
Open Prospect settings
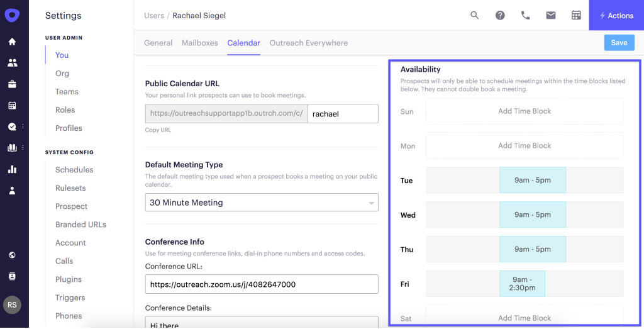point(72,206)
